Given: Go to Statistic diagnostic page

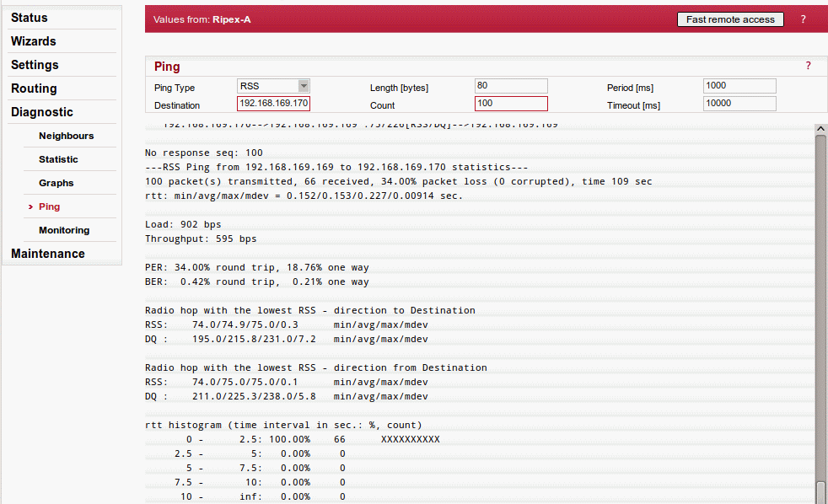Looking at the screenshot, I should 58,159.
